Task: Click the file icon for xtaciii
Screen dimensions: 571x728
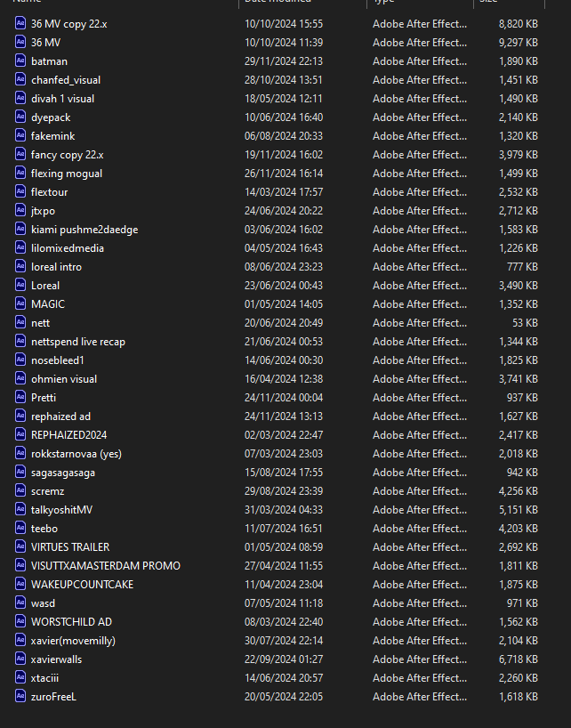Action: [21, 677]
